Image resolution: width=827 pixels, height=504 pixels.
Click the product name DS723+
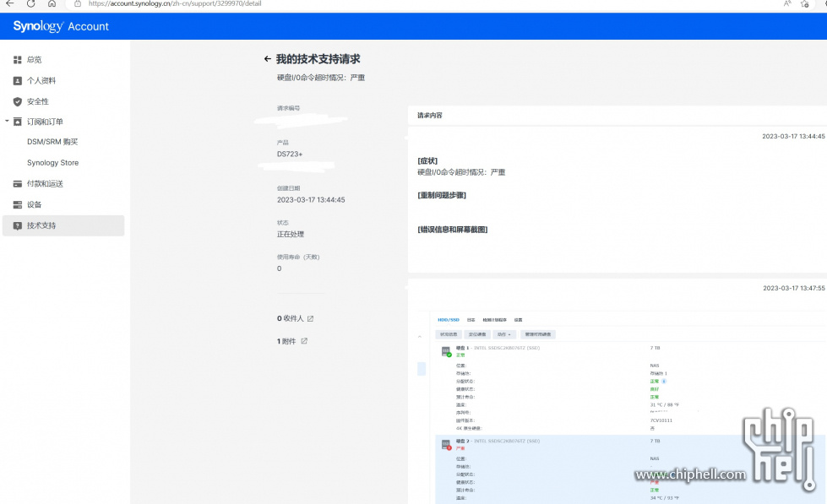tap(290, 154)
